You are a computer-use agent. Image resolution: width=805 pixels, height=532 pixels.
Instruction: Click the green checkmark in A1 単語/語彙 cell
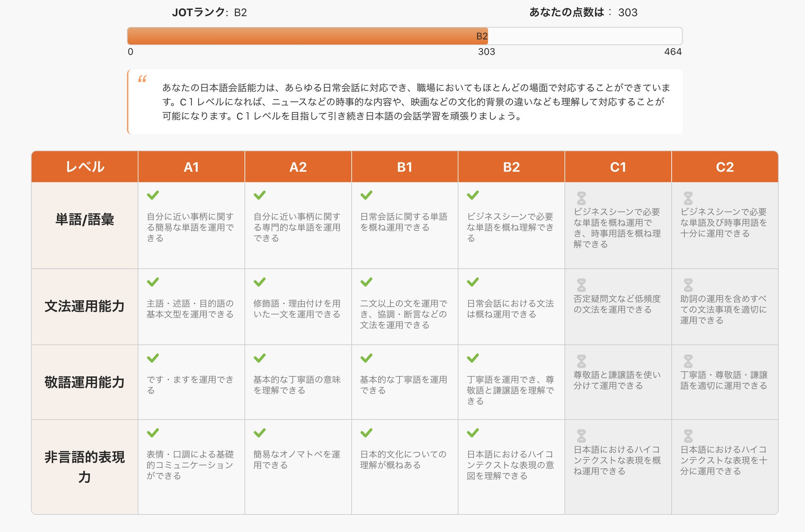[153, 195]
